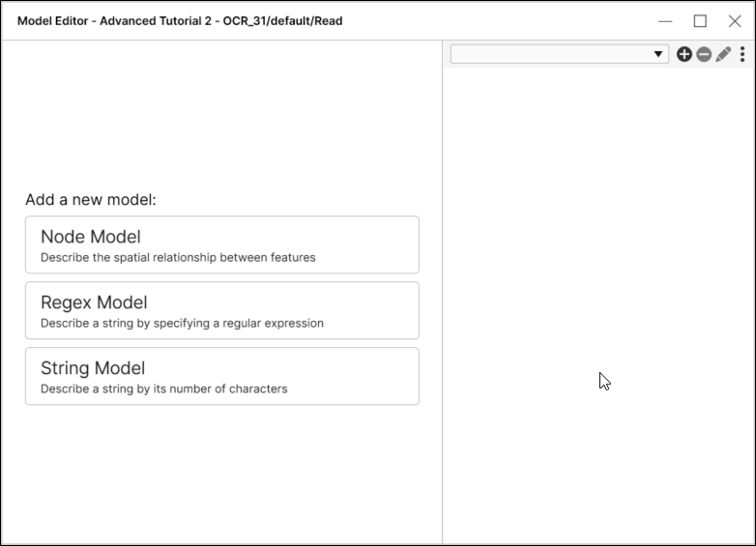Click the pencil edit icon
This screenshot has height=546, width=756.
723,55
